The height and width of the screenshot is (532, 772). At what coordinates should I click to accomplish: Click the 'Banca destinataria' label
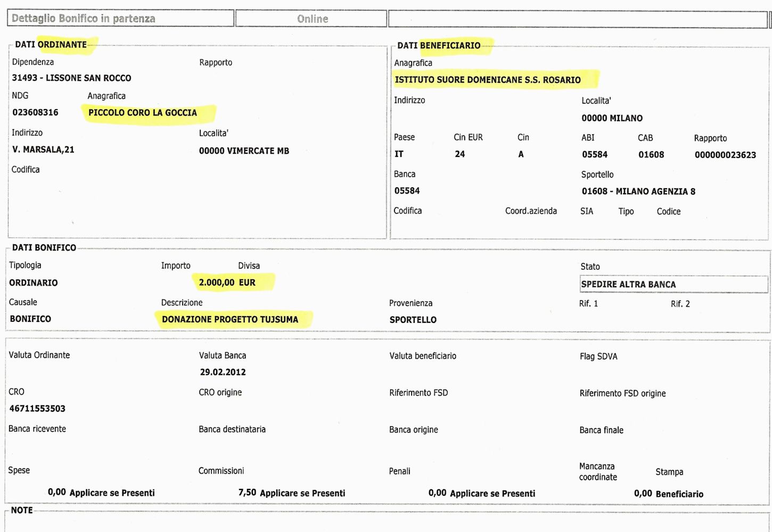point(232,429)
